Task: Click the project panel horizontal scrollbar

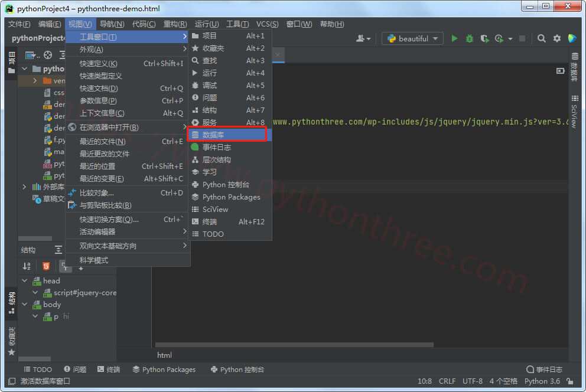Action: [x=35, y=239]
